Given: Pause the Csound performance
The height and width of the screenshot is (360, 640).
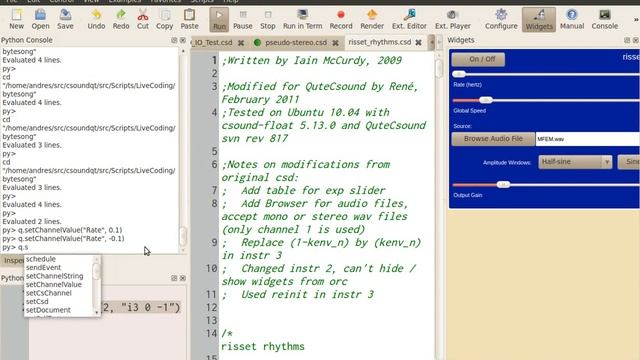Looking at the screenshot, I should 243,19.
